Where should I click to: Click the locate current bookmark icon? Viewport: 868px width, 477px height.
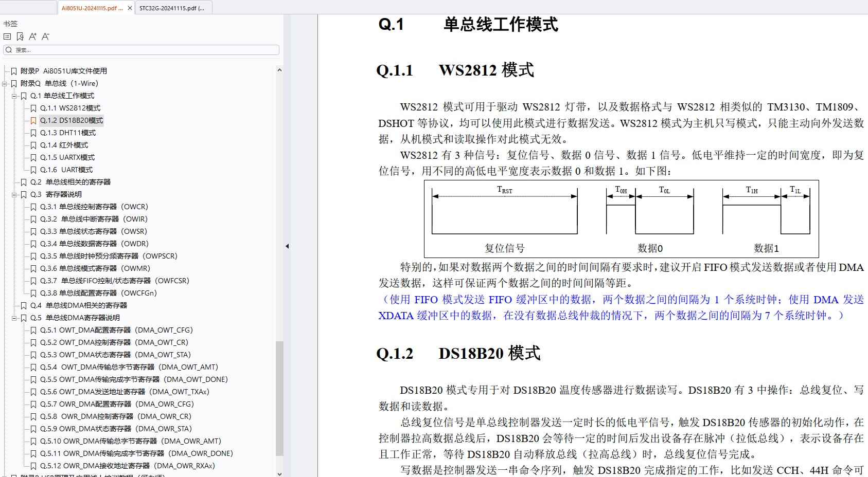[x=20, y=36]
